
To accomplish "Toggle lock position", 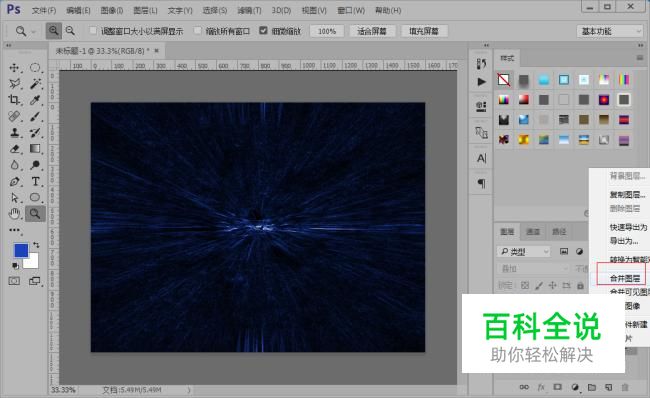I will pos(553,285).
